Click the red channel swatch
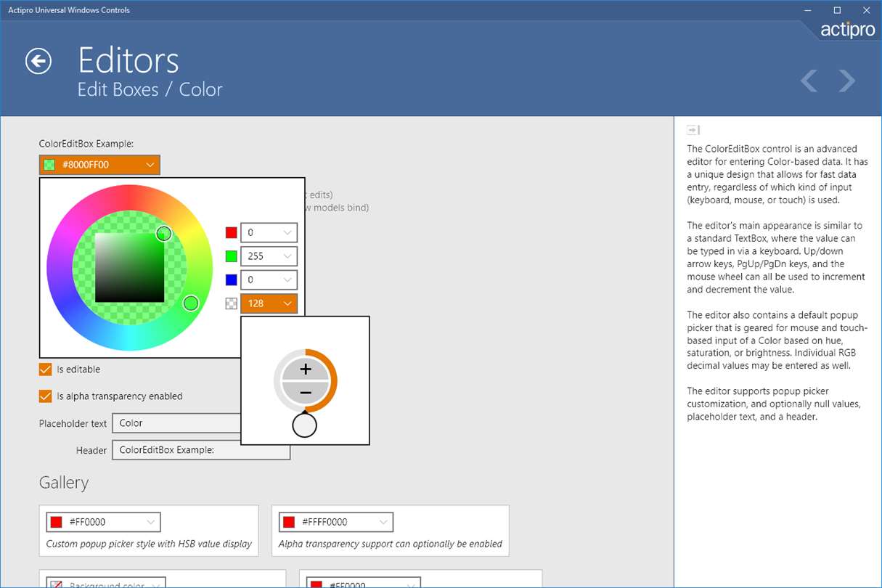Screen dimensions: 882x588 coord(232,233)
